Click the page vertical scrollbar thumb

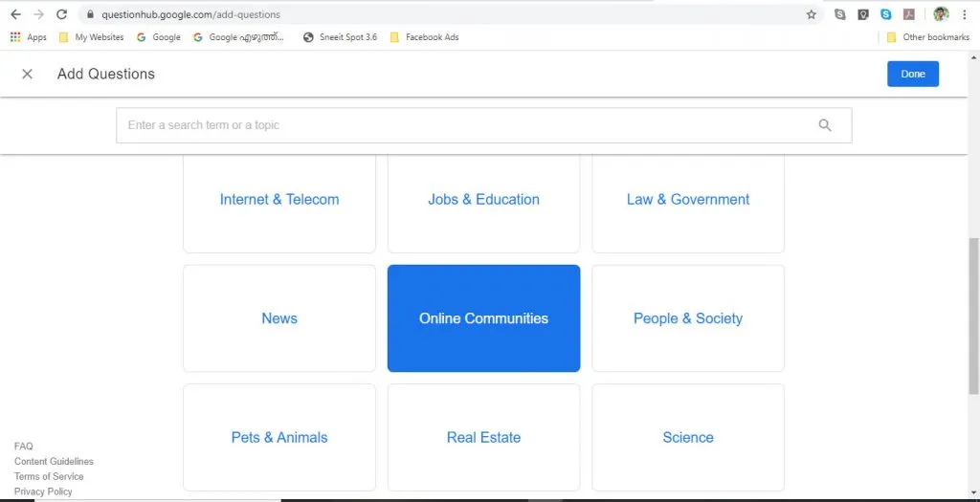973,316
